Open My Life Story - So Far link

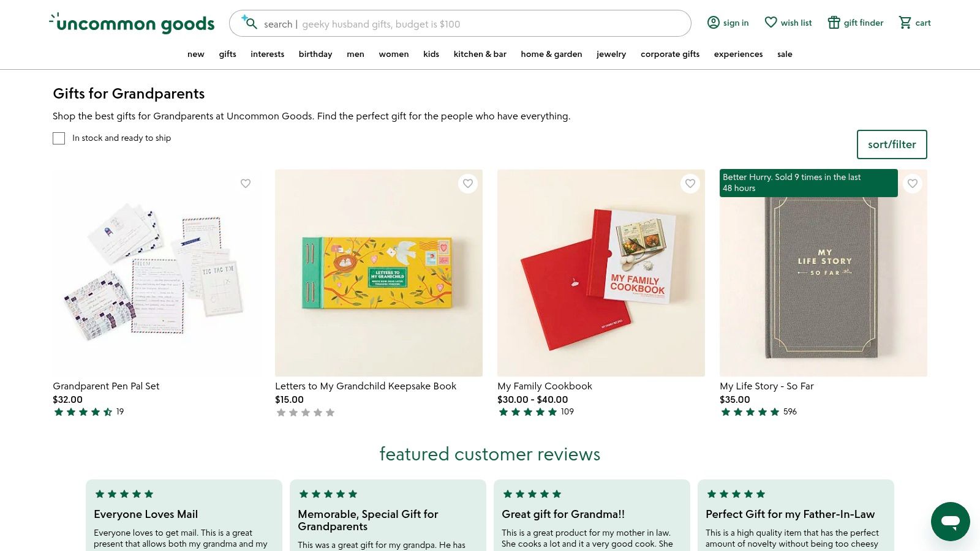click(x=766, y=386)
